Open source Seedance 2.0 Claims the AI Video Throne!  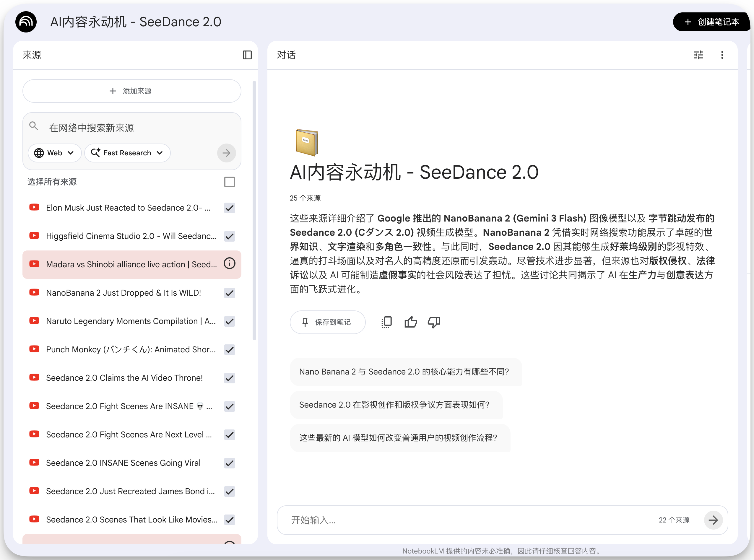[x=124, y=378]
